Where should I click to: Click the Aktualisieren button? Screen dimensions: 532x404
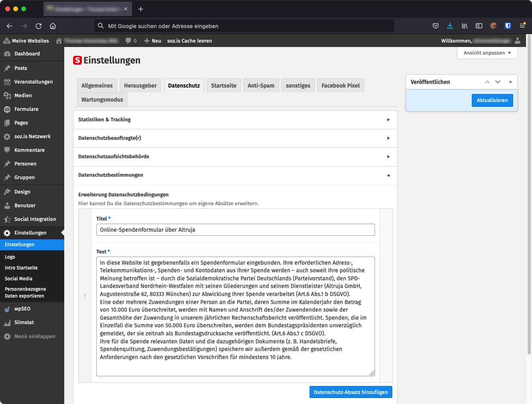[x=492, y=100]
